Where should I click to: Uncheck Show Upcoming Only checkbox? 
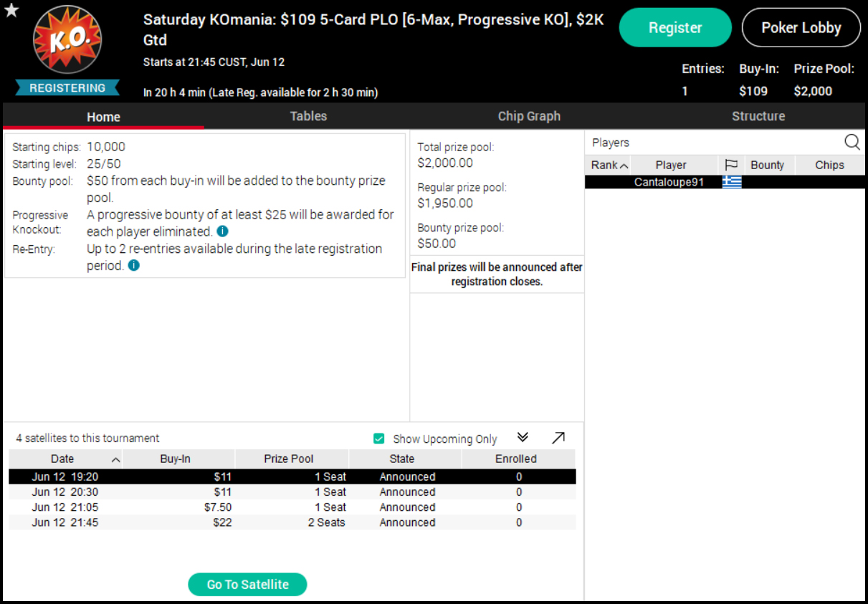pyautogui.click(x=379, y=438)
